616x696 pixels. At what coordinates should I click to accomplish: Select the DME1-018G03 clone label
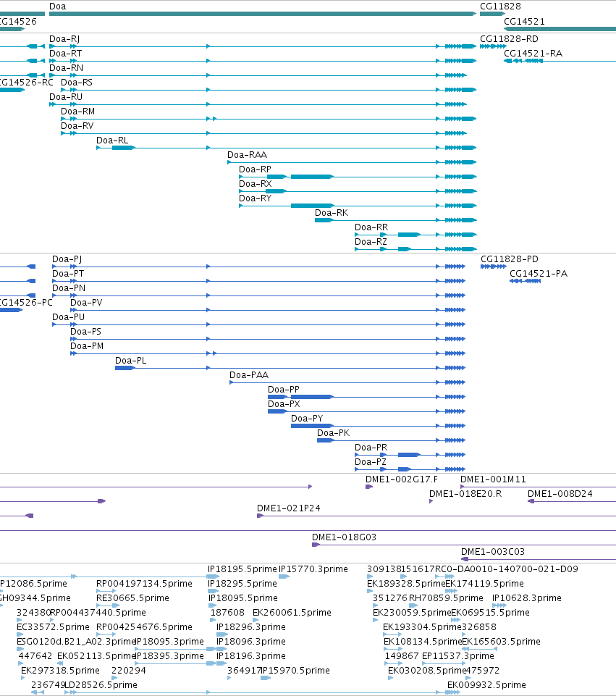[344, 537]
